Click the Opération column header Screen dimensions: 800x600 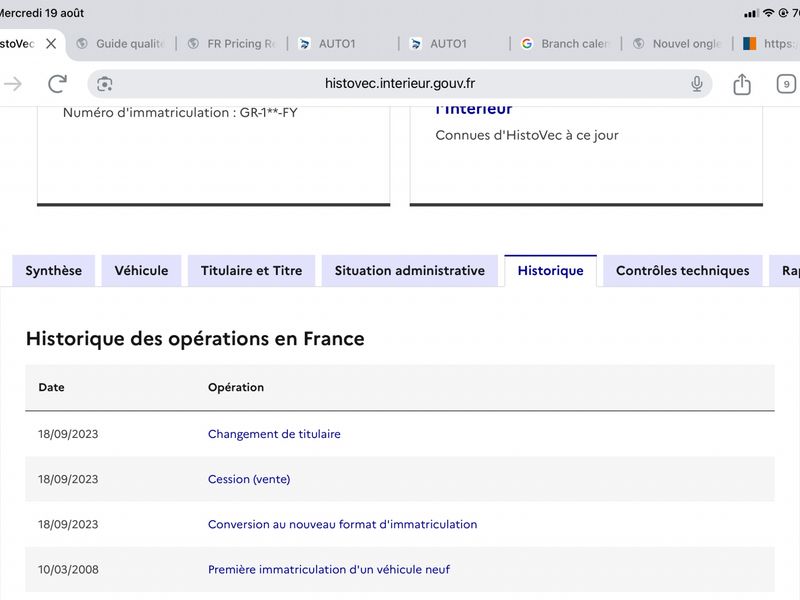pyautogui.click(x=236, y=387)
